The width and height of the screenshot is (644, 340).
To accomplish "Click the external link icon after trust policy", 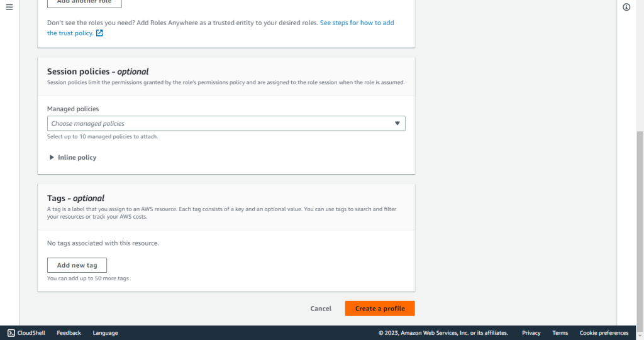I will (x=99, y=33).
